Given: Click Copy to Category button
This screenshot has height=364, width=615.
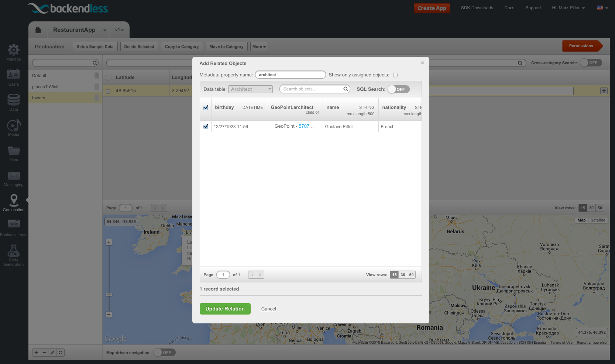Looking at the screenshot, I should [x=182, y=47].
